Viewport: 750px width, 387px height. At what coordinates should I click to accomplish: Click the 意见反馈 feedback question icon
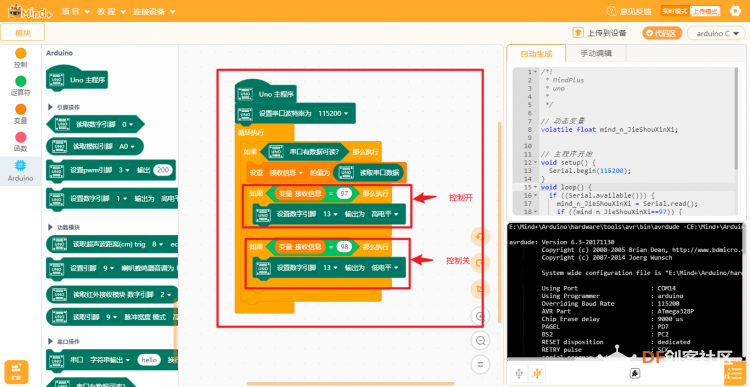pyautogui.click(x=611, y=11)
